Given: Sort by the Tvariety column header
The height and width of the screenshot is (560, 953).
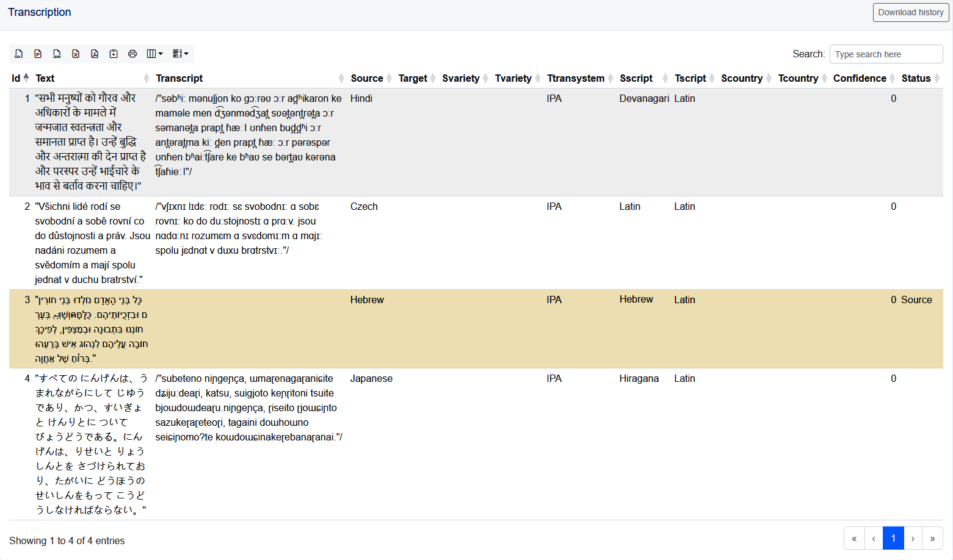Looking at the screenshot, I should click(x=517, y=78).
